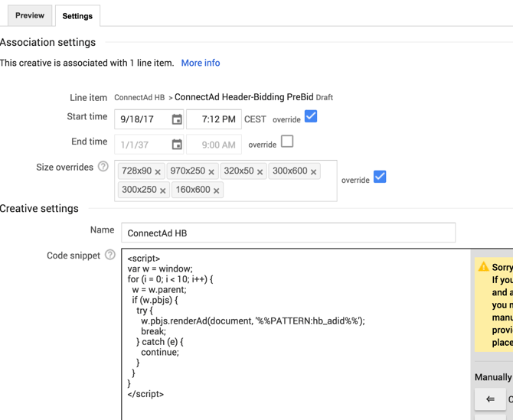Click inside the Code snippet text area
The height and width of the screenshot is (420, 513).
click(296, 334)
